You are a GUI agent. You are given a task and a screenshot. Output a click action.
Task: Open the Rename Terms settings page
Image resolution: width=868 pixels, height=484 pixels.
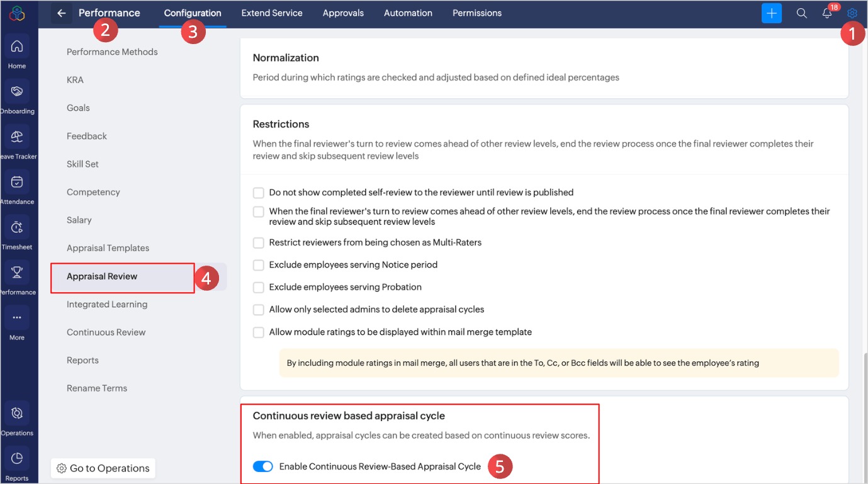[97, 388]
